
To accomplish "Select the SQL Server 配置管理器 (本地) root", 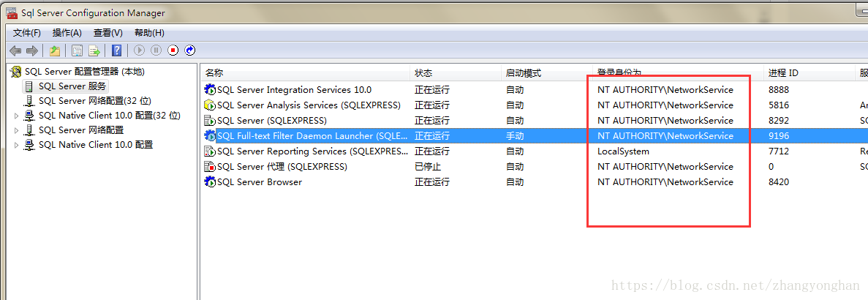I will coord(85,72).
